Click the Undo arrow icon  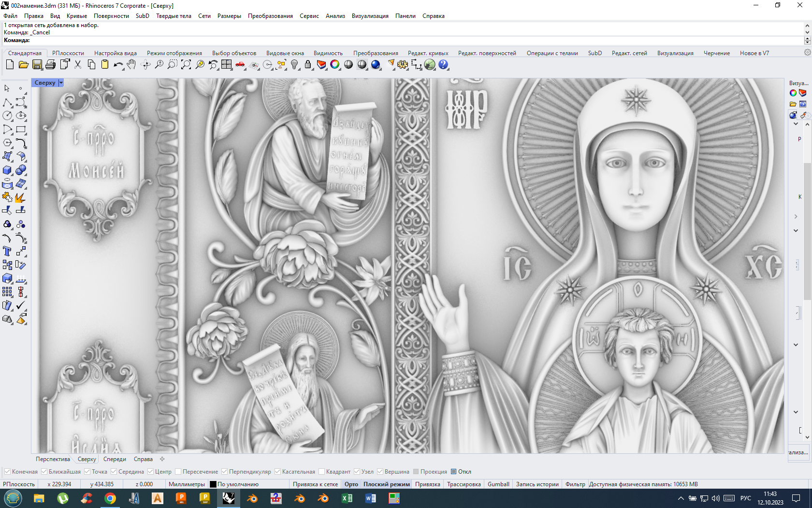(x=118, y=64)
